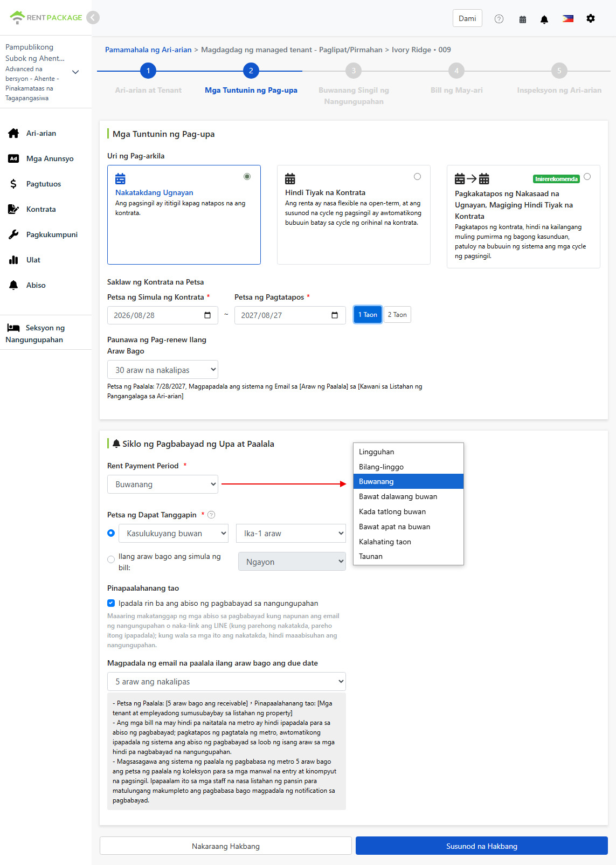Select Ilang araw bago ang simula ng bill radio
The height and width of the screenshot is (865, 616).
111,559
